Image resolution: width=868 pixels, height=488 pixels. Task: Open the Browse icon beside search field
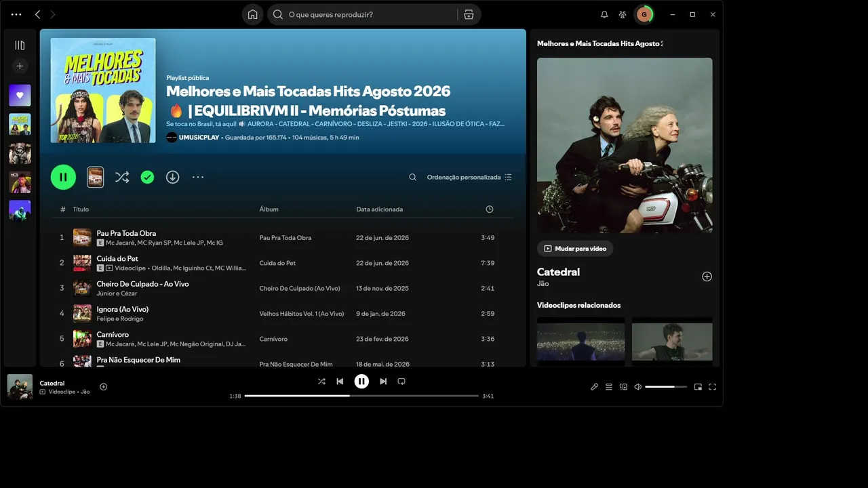tap(469, 14)
